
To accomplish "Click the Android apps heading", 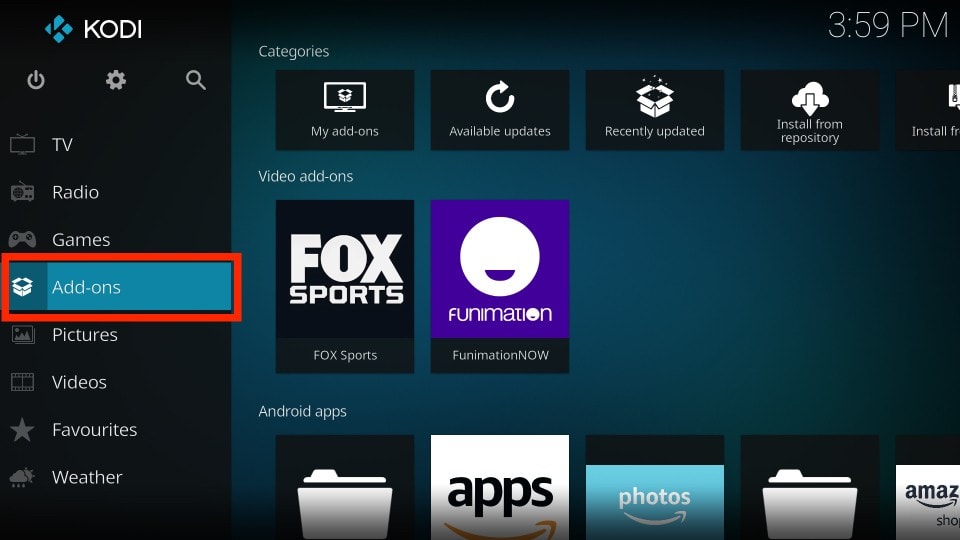I will (x=302, y=411).
